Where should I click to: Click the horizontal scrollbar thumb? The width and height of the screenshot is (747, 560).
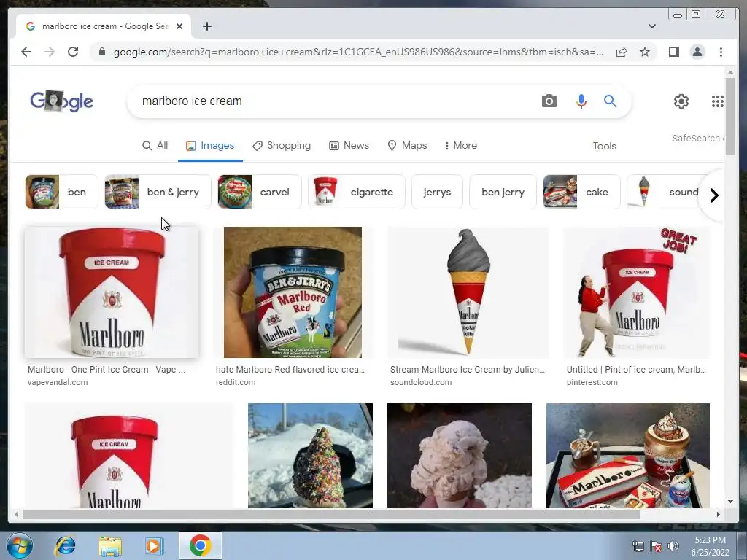click(330, 514)
